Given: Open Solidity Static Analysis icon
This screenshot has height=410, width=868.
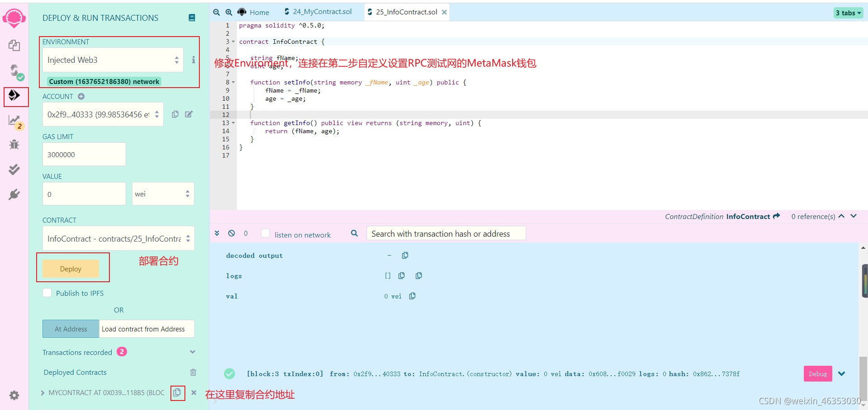Looking at the screenshot, I should (x=15, y=121).
